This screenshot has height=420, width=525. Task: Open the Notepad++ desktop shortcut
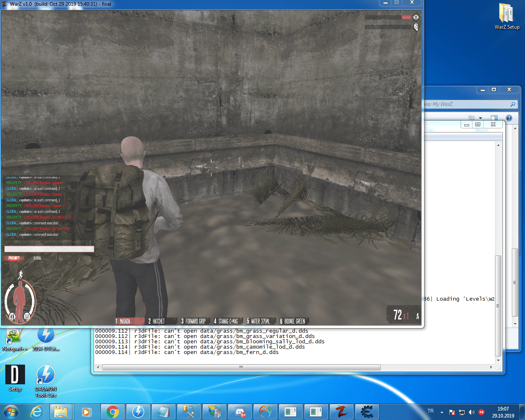pos(14,339)
